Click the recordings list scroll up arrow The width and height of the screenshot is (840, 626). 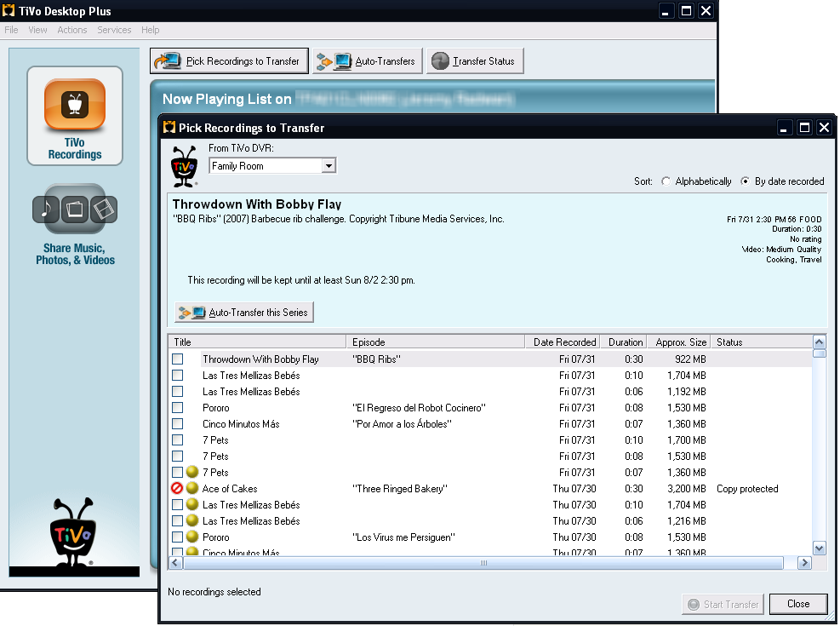(x=819, y=342)
